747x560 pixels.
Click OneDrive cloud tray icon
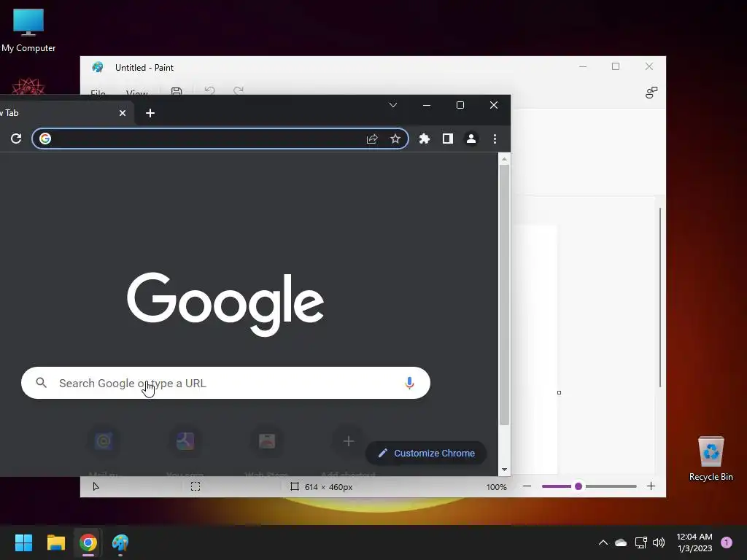tap(621, 542)
